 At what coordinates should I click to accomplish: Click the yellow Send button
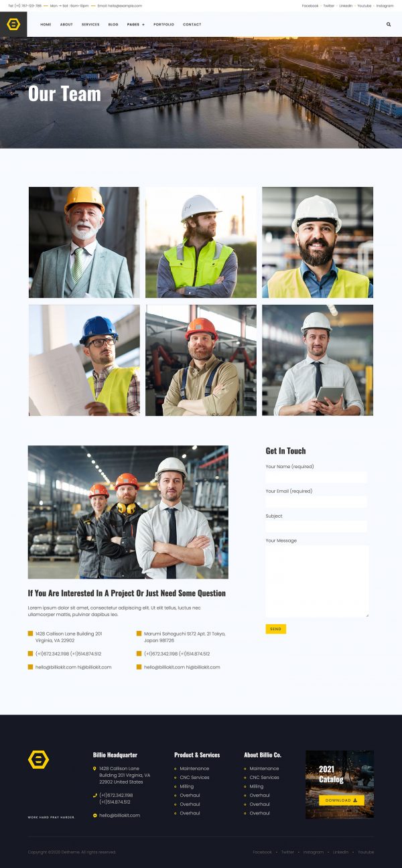click(x=275, y=629)
